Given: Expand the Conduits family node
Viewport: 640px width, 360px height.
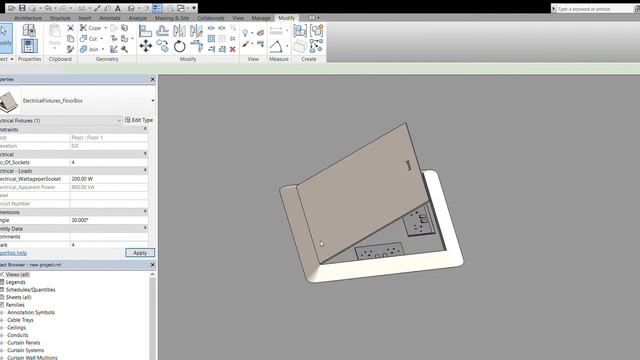Looking at the screenshot, I should pyautogui.click(x=2, y=335).
